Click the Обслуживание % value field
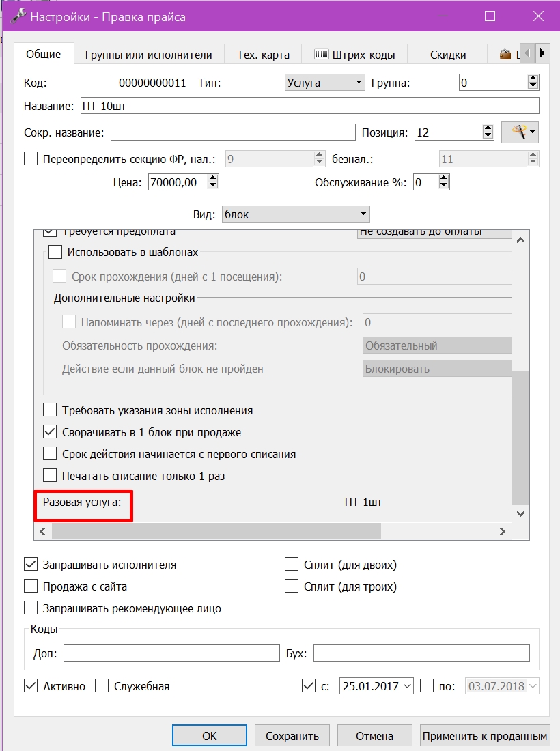The image size is (560, 751). (x=426, y=182)
